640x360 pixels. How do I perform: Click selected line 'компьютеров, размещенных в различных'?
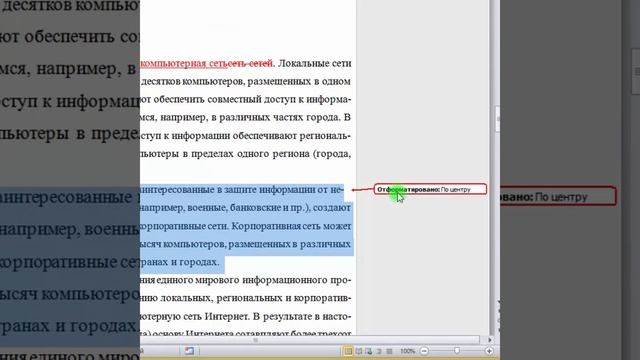click(246, 244)
